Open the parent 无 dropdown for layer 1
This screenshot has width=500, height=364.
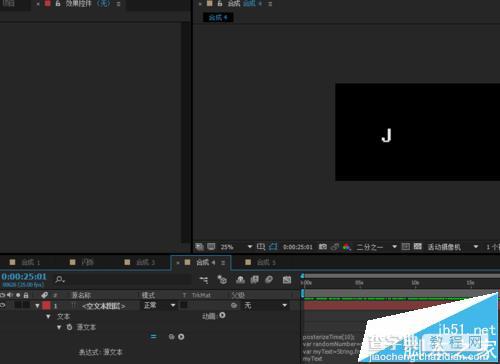(266, 305)
